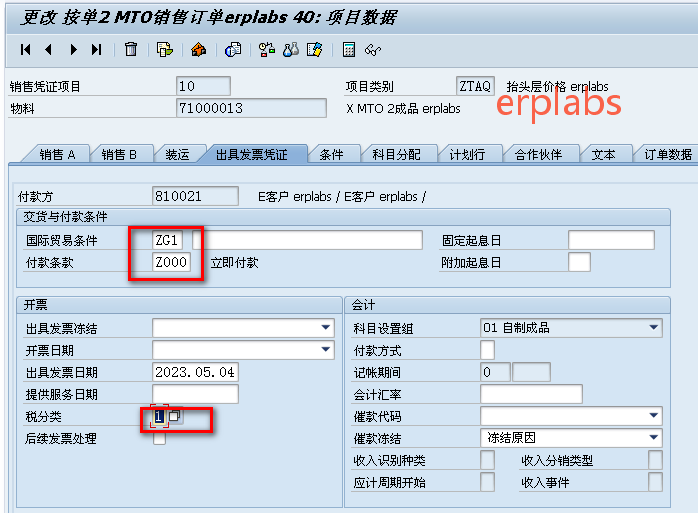Click the documents with green leaf icon
This screenshot has width=698, height=513.
(165, 49)
